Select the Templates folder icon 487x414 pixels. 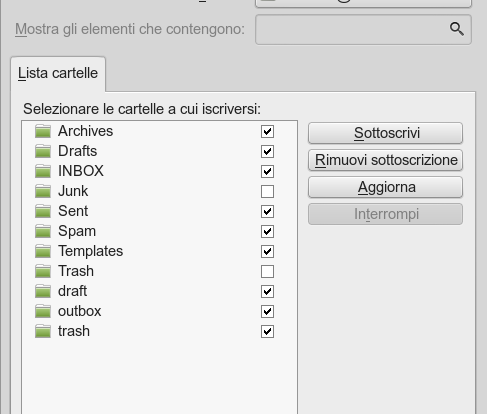coord(43,251)
